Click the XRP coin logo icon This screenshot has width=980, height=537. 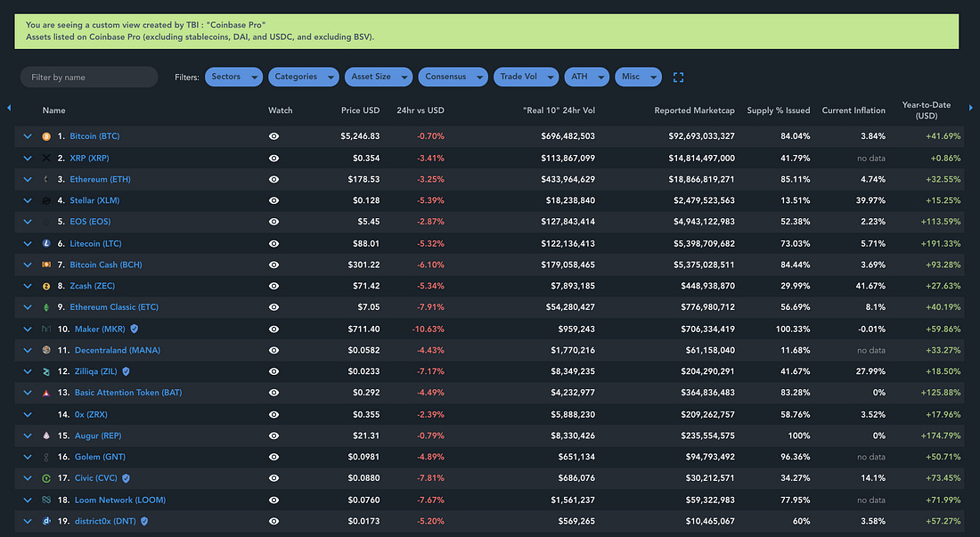coord(46,158)
